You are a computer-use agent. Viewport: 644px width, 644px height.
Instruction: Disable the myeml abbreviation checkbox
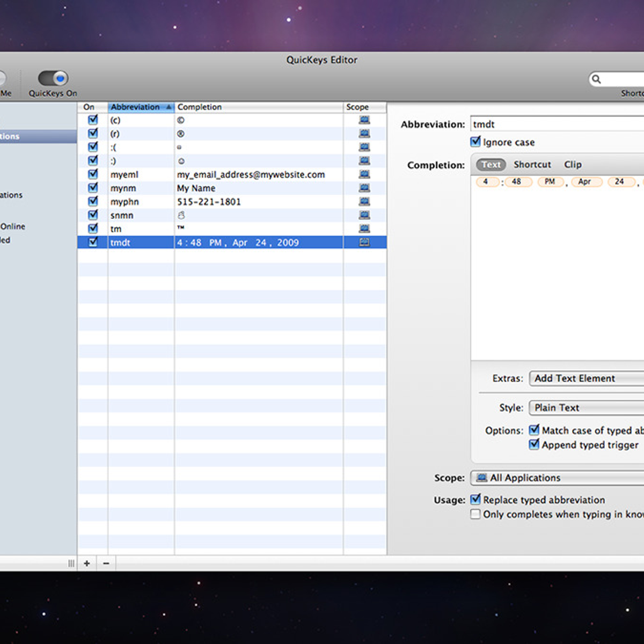pos(93,174)
